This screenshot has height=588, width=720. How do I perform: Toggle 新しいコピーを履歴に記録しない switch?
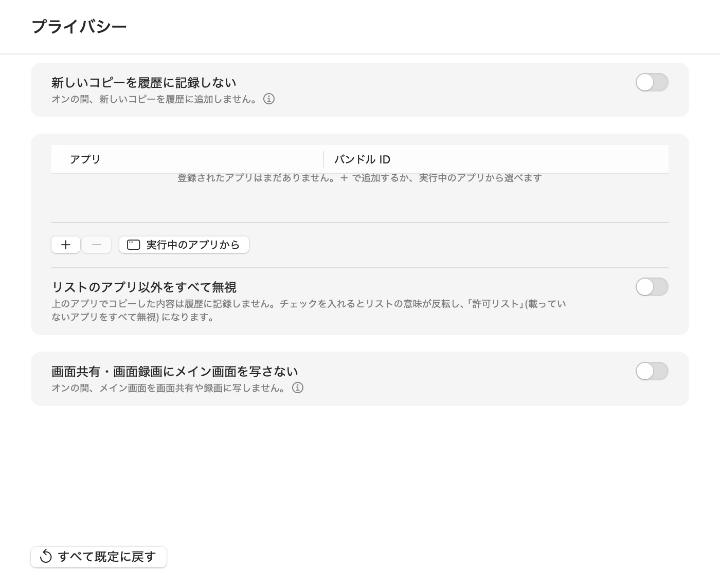pos(652,82)
